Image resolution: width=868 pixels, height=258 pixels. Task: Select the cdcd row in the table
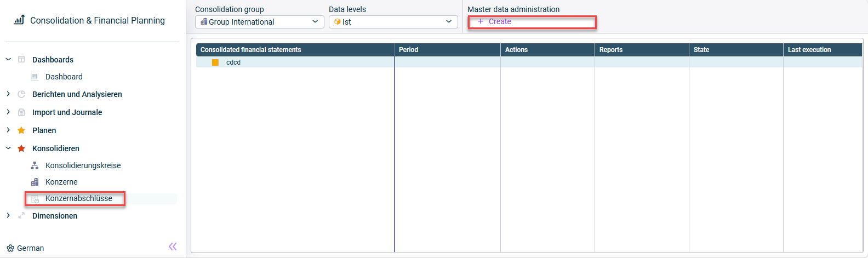(x=529, y=62)
